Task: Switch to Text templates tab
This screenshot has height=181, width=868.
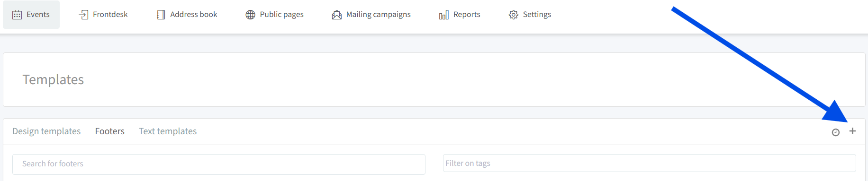Action: coord(168,131)
